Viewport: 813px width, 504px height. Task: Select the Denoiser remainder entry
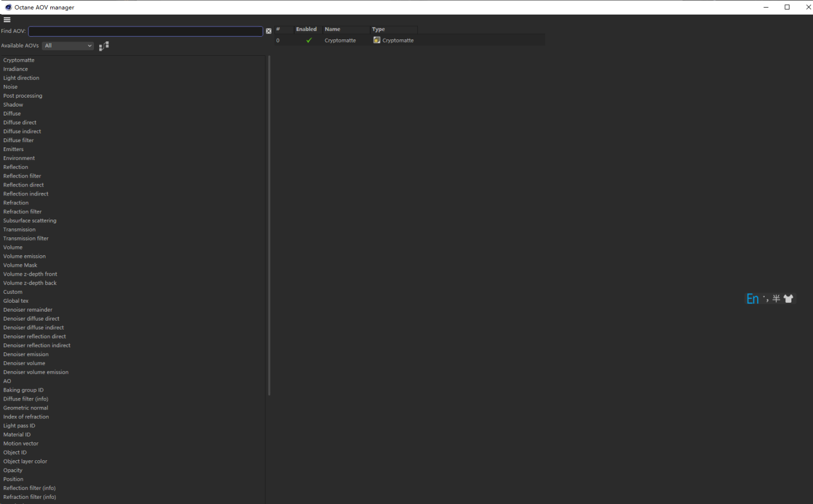[x=27, y=310]
